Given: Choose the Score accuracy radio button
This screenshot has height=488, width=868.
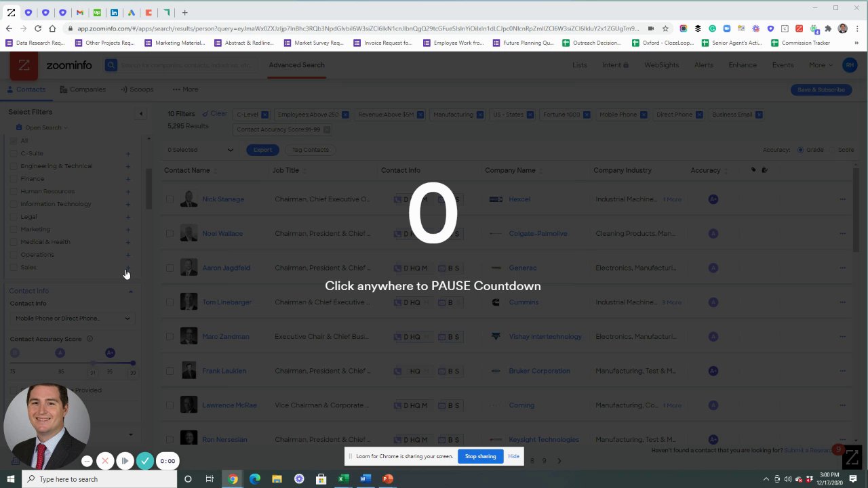Looking at the screenshot, I should 832,150.
